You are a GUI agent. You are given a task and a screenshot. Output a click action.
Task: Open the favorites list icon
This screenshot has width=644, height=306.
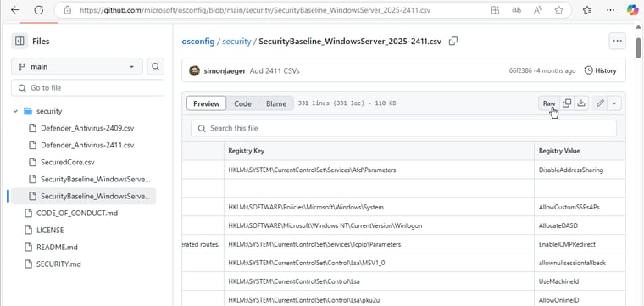point(587,10)
